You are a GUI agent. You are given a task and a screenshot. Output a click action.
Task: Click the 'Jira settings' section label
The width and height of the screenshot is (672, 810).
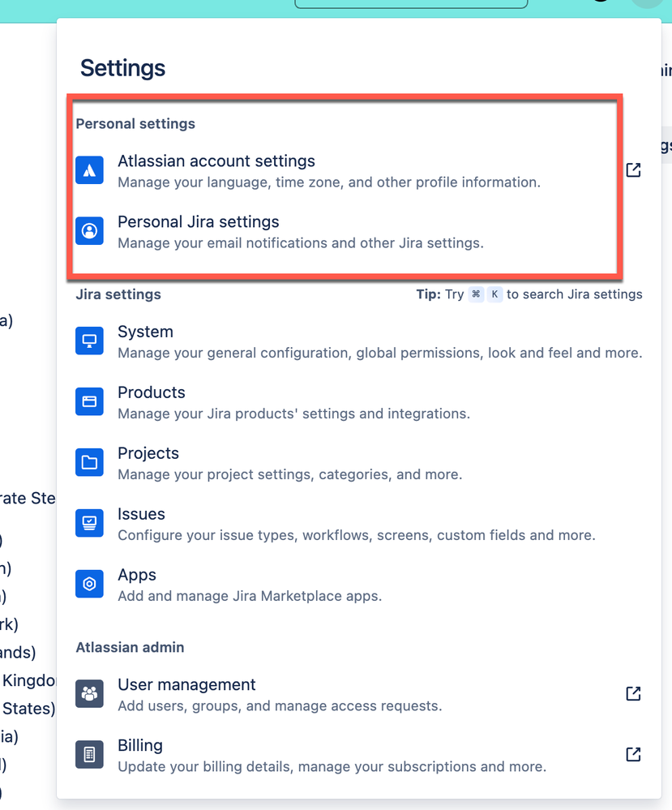coord(118,294)
